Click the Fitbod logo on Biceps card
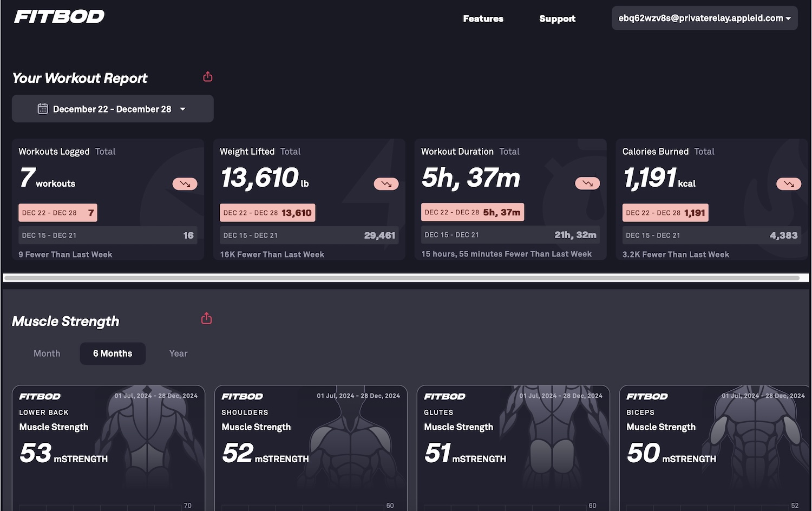Image resolution: width=812 pixels, height=511 pixels. click(x=647, y=397)
